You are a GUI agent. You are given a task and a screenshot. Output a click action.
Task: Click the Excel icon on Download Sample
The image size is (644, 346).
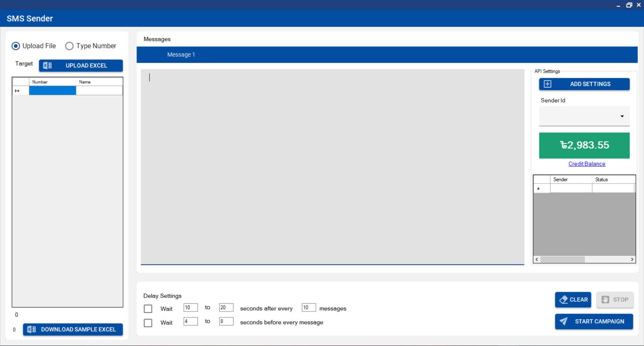(x=32, y=329)
